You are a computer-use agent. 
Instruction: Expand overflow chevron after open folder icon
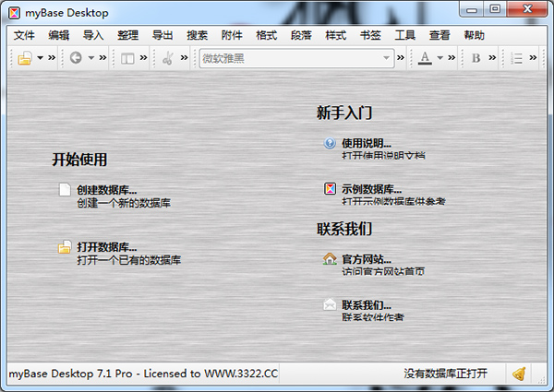(x=52, y=57)
